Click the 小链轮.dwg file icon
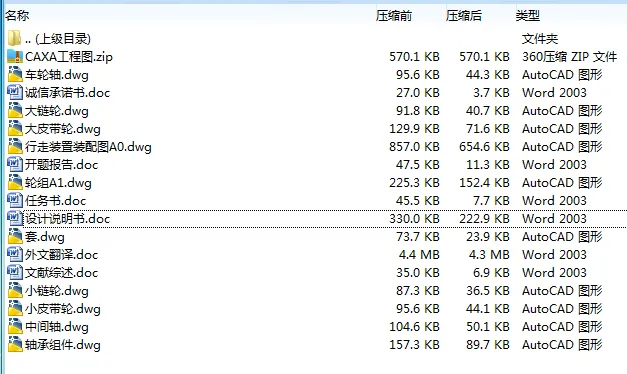627x374 pixels. (x=15, y=290)
